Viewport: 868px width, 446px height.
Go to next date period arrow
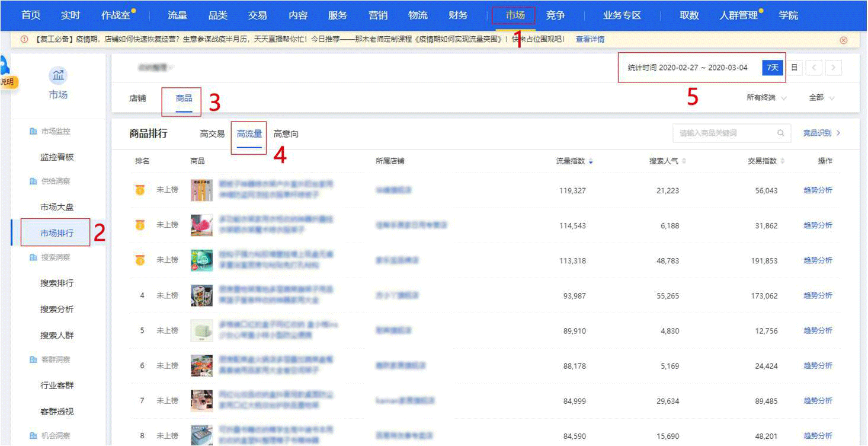click(834, 68)
